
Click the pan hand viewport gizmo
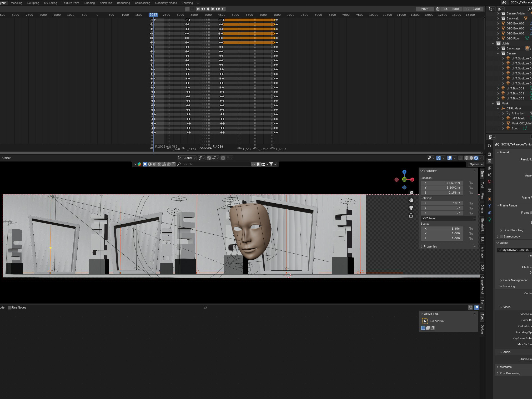411,200
